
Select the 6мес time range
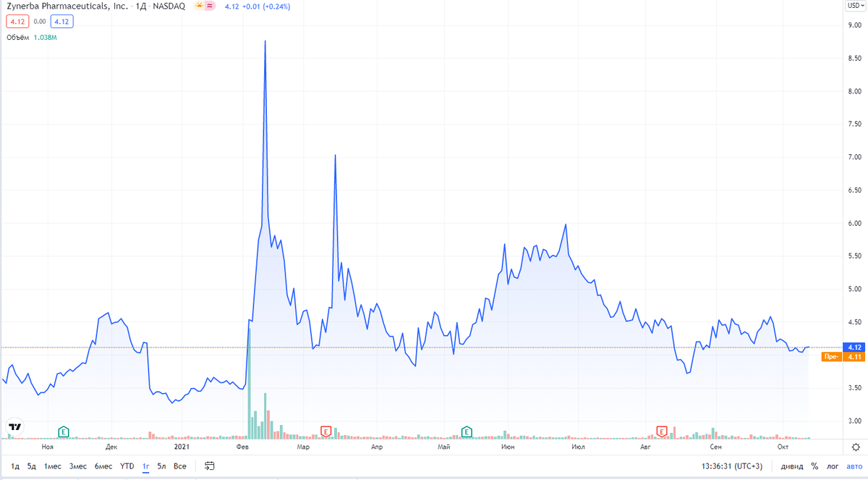pos(103,466)
